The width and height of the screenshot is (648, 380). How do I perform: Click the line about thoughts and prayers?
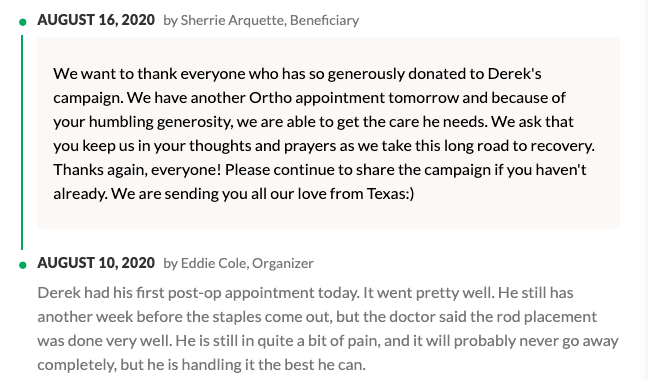pos(324,146)
